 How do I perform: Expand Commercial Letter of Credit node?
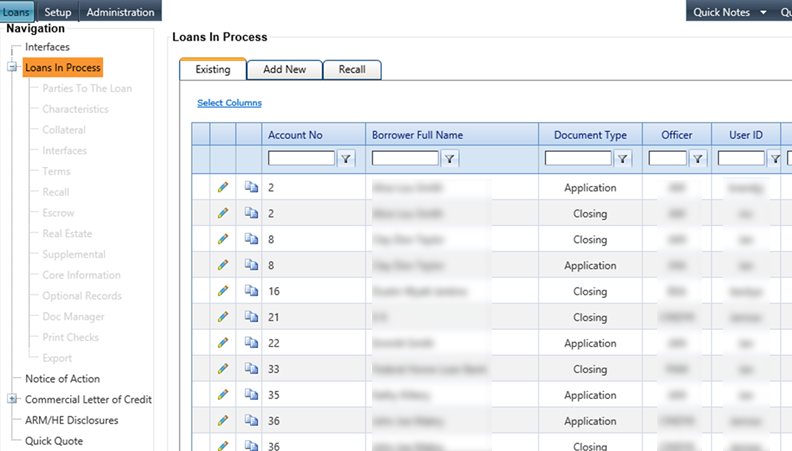[x=12, y=399]
